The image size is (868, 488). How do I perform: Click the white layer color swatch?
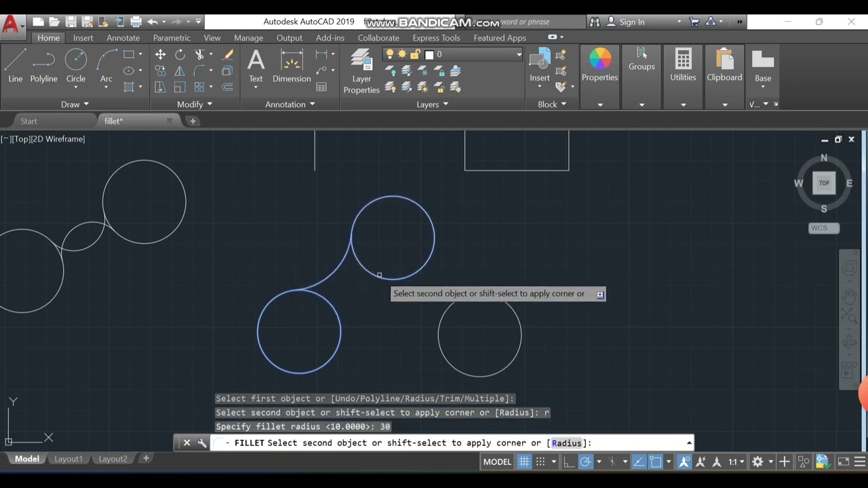[429, 54]
